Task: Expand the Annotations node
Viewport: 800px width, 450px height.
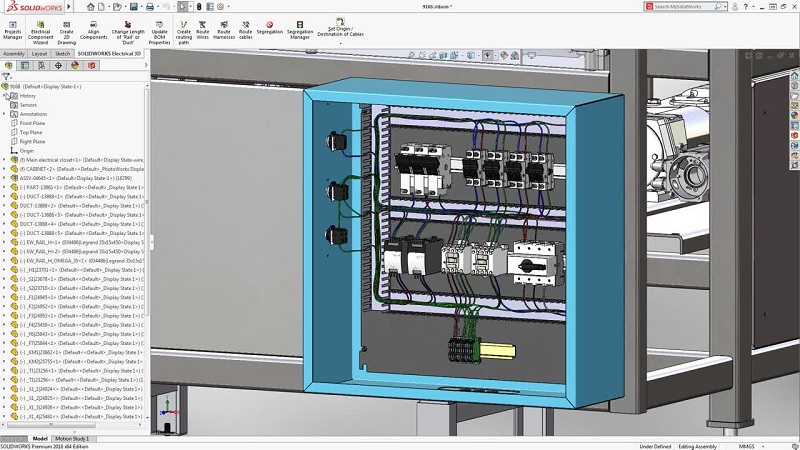Action: point(4,114)
